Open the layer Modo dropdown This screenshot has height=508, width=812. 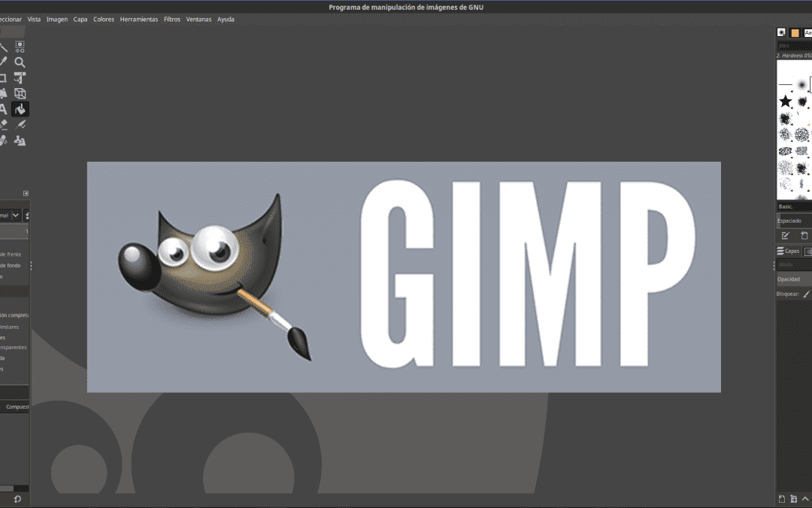click(x=794, y=265)
